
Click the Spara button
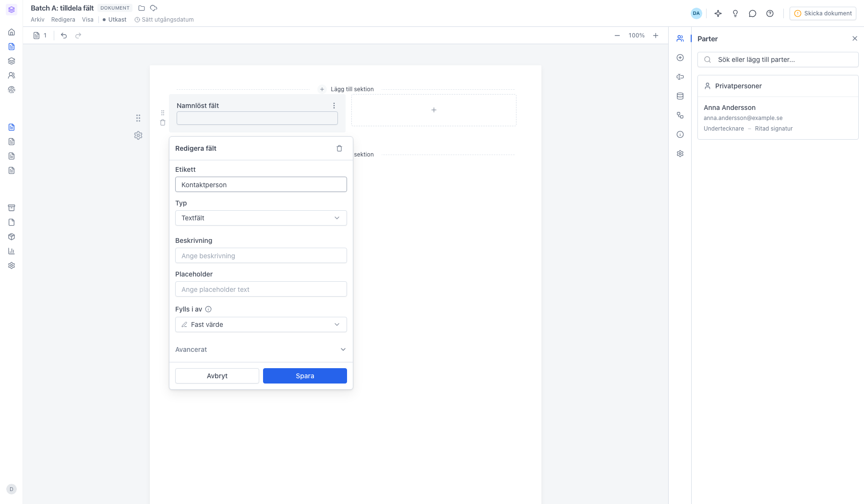[305, 376]
